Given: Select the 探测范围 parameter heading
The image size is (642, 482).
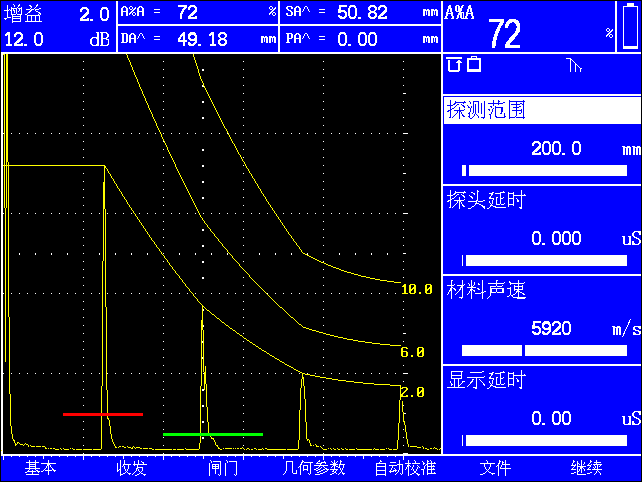Looking at the screenshot, I should tap(542, 110).
